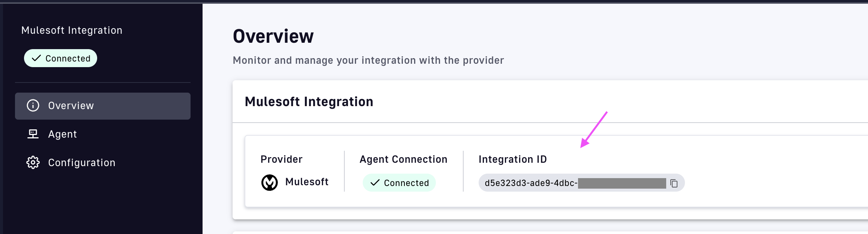The image size is (868, 234).
Task: Click the Integration ID value d5e323d3-ade9-4dbc
Action: click(531, 183)
